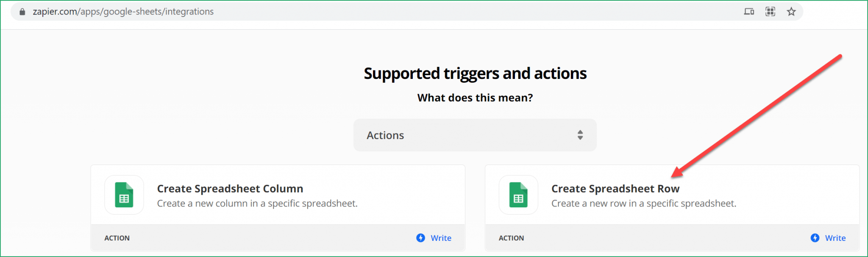868x257 pixels.
Task: Click Google Sheets icon on Column card
Action: point(124,195)
